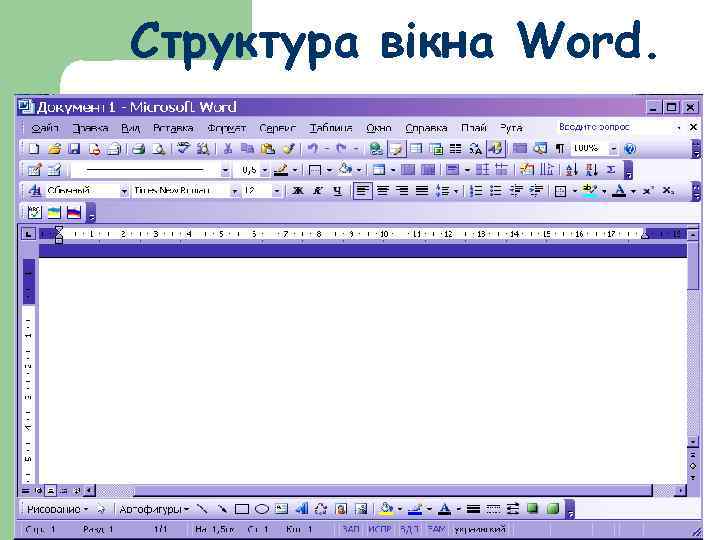Screen dimensions: 720x540
Task: Select the Rectangle drawing tool
Action: click(x=242, y=509)
